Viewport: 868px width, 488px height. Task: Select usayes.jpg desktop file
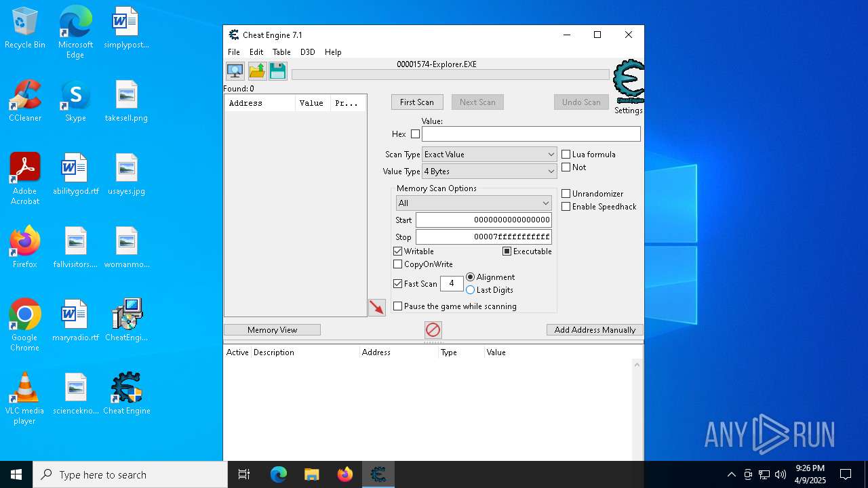[126, 175]
